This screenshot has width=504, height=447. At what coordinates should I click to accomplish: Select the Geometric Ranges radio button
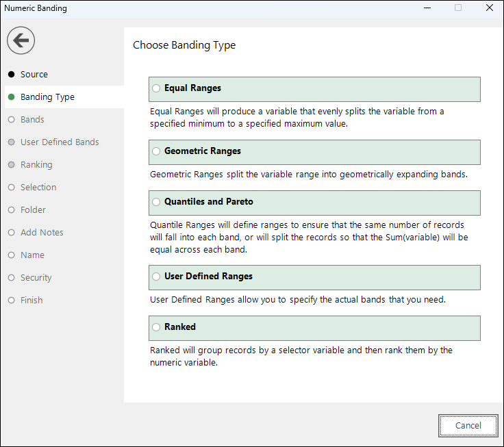coord(156,151)
